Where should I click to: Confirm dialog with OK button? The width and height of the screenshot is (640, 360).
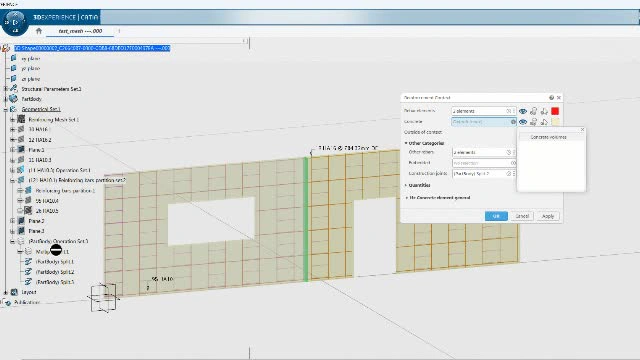(496, 216)
